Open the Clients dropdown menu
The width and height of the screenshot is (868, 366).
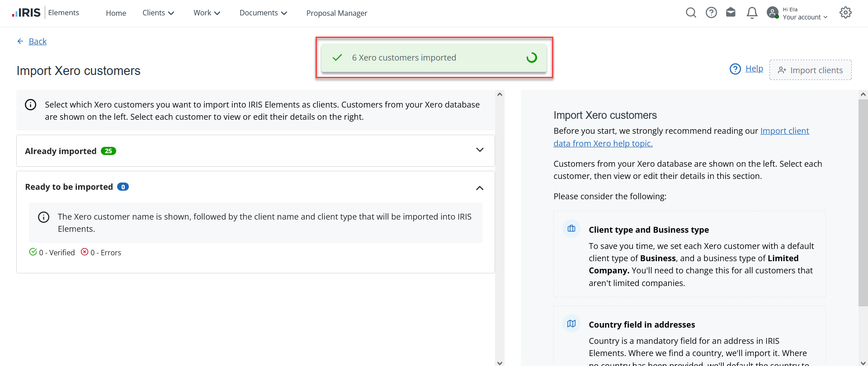158,13
